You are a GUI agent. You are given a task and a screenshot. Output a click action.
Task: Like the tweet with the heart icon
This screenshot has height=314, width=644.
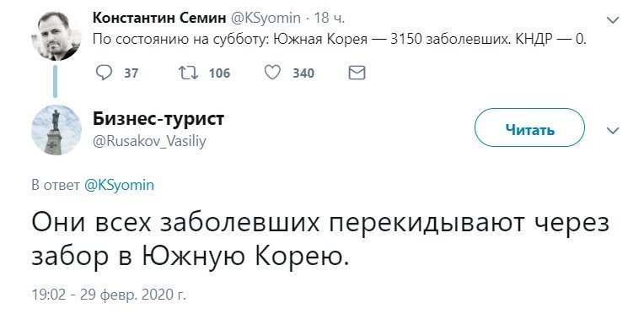tap(272, 73)
